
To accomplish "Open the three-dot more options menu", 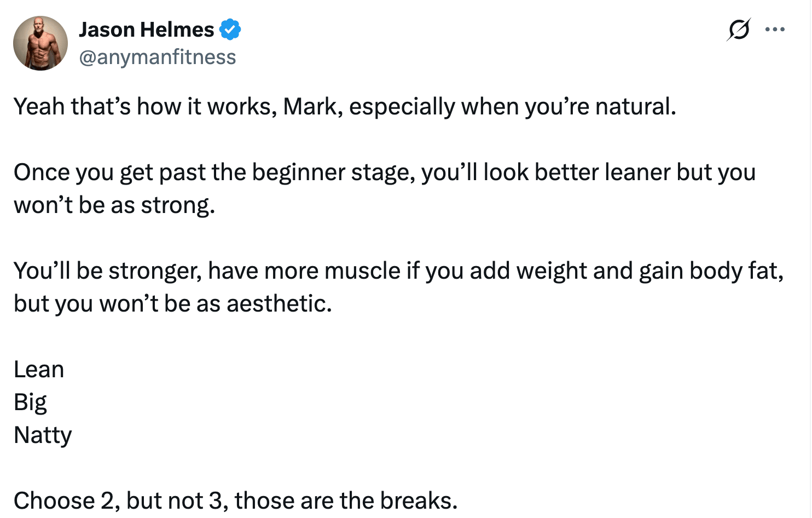I will coord(775,30).
